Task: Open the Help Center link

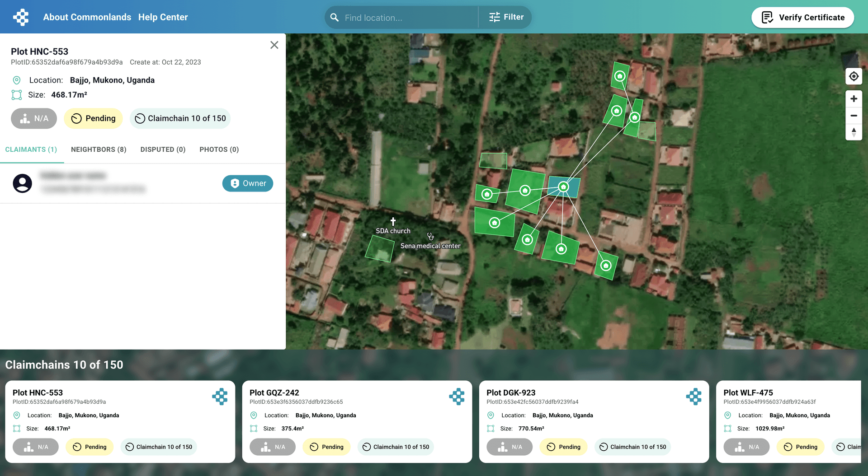Action: pyautogui.click(x=163, y=17)
